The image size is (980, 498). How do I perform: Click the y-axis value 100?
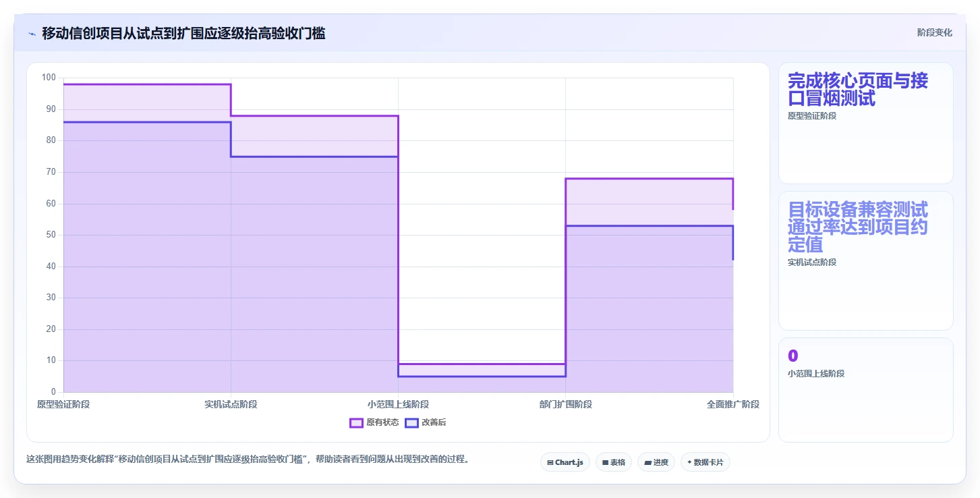49,78
